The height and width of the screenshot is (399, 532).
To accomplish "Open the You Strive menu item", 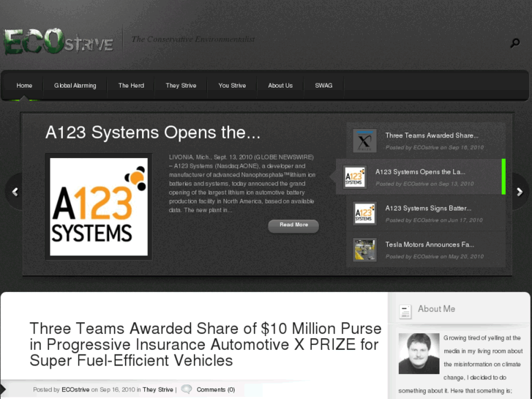I will coord(232,86).
